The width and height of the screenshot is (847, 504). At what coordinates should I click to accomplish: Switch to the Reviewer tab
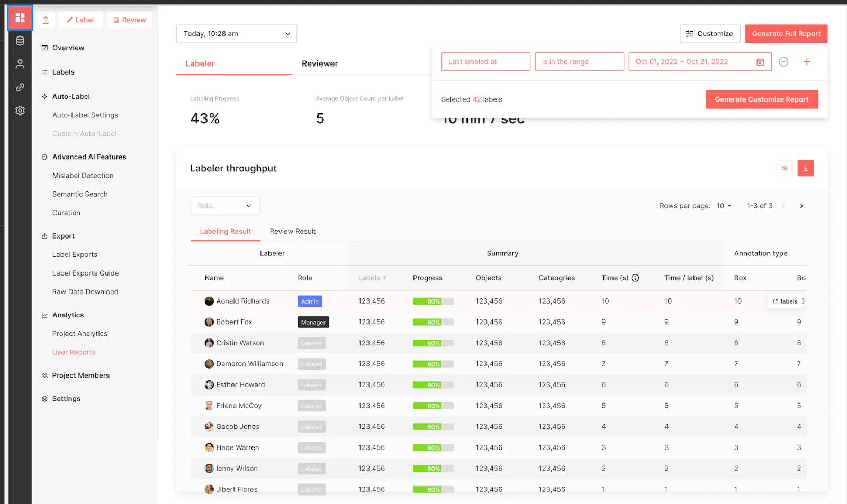coord(319,63)
